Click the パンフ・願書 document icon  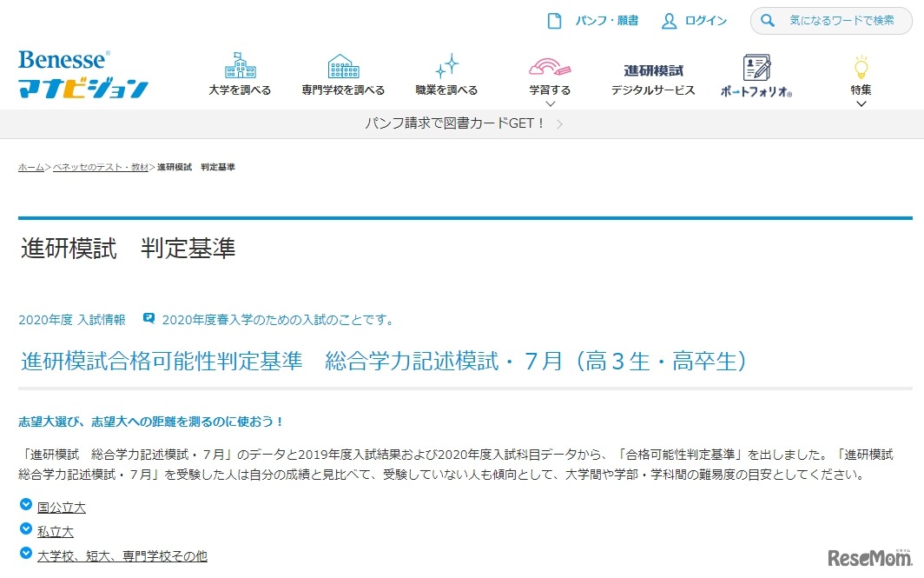pyautogui.click(x=554, y=20)
